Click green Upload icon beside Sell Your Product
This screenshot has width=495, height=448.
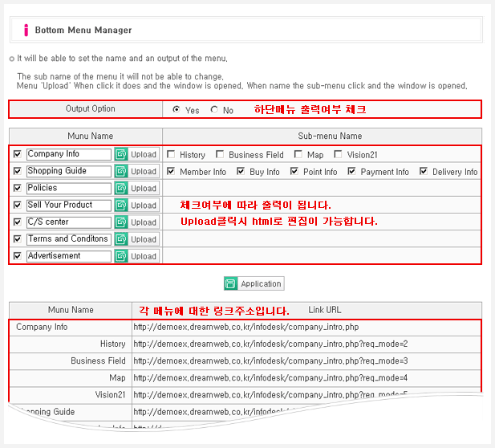121,206
